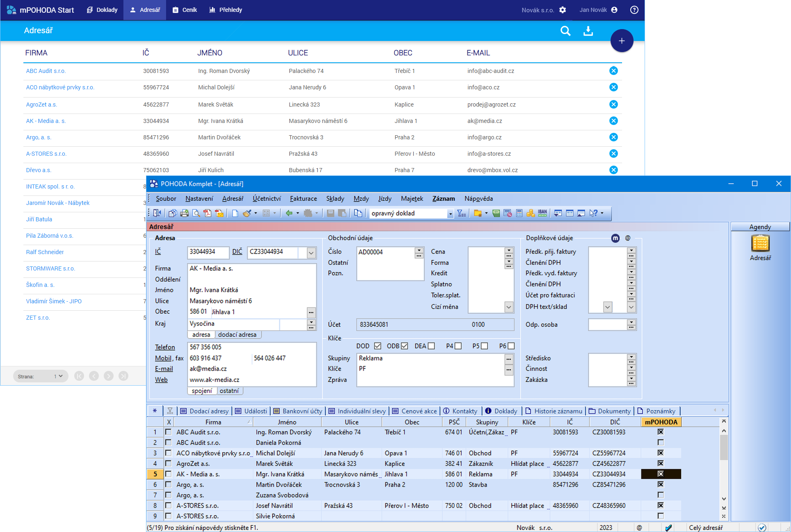Click the Telefon label link
791x532 pixels.
165,347
